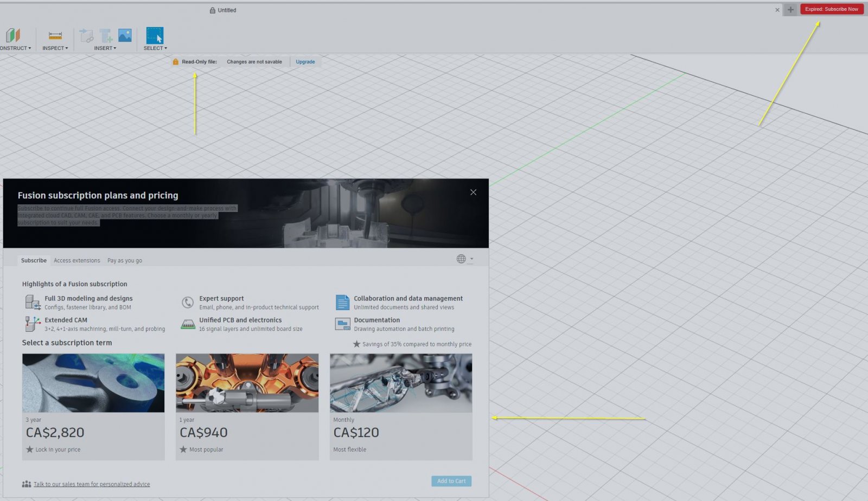Select the 1 year CA$940 plan thumbnail
Viewport: 868px width, 501px height.
tap(247, 383)
